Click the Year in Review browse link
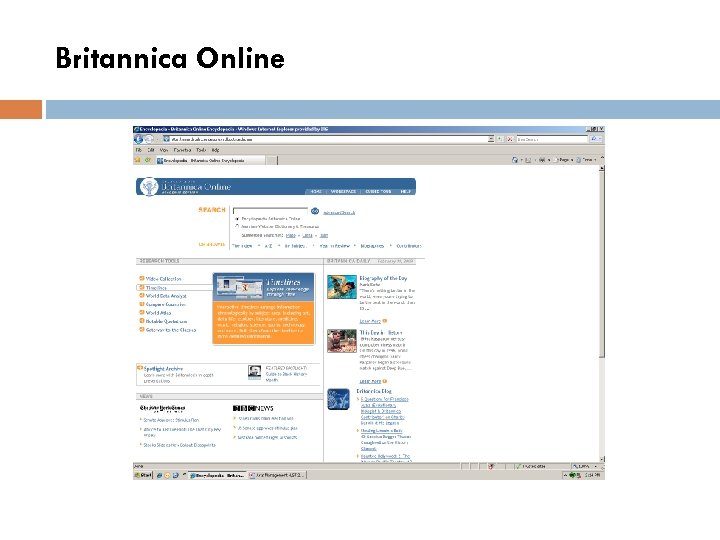 click(x=335, y=246)
